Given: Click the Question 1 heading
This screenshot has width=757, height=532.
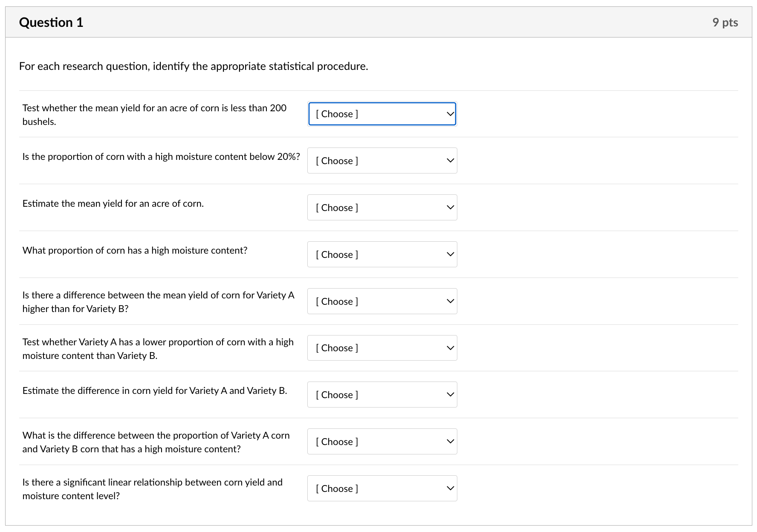Looking at the screenshot, I should click(51, 22).
